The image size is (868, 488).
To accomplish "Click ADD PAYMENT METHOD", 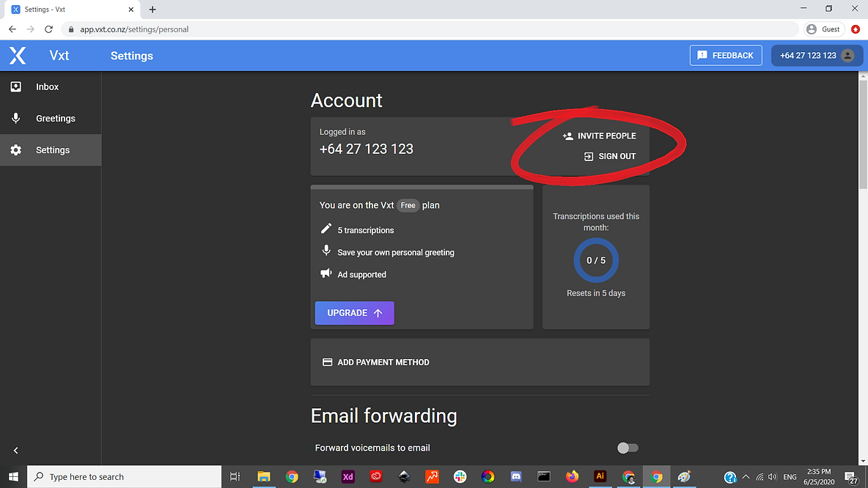I will [376, 363].
